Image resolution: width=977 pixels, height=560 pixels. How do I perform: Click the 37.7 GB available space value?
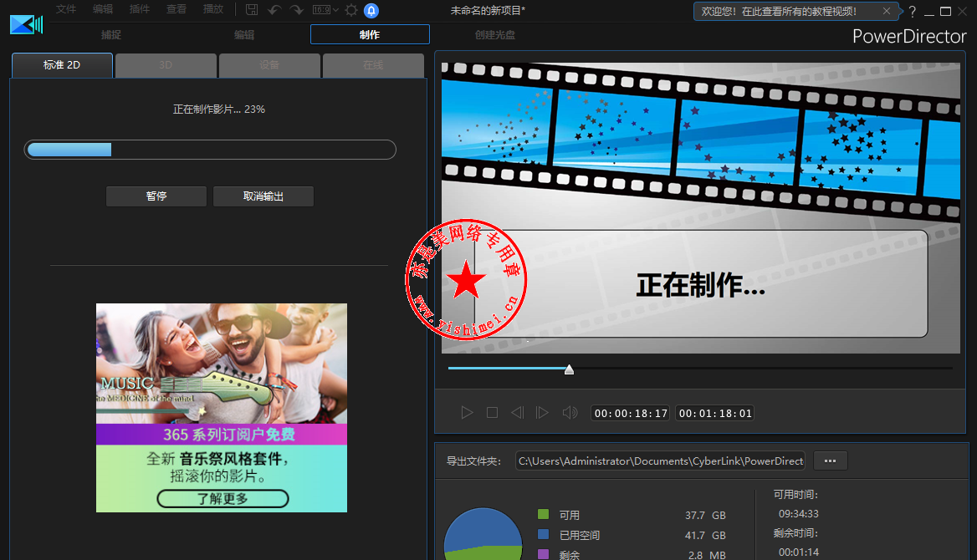[x=705, y=515]
